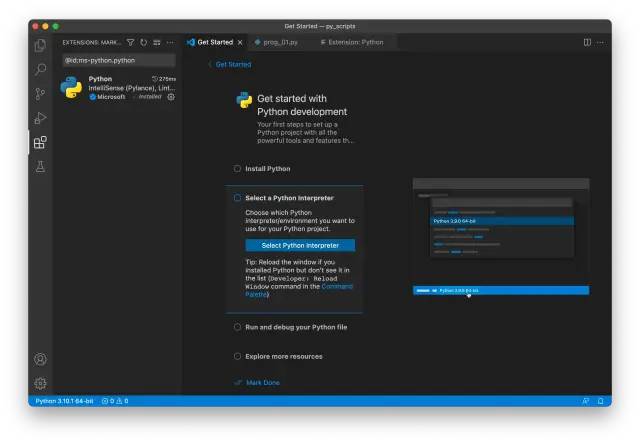
Task: Select the Python extension list entry title
Action: 100,79
